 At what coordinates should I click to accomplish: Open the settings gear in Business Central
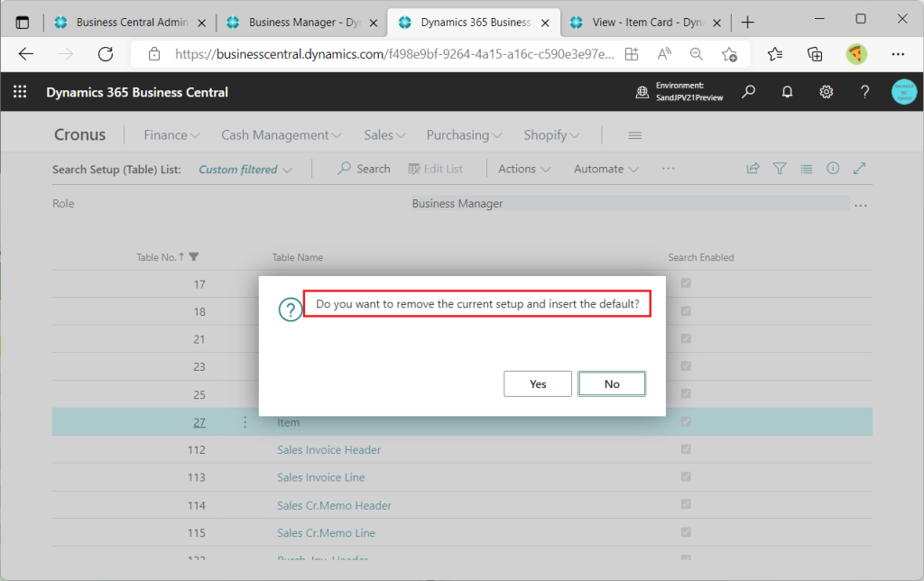pyautogui.click(x=827, y=92)
